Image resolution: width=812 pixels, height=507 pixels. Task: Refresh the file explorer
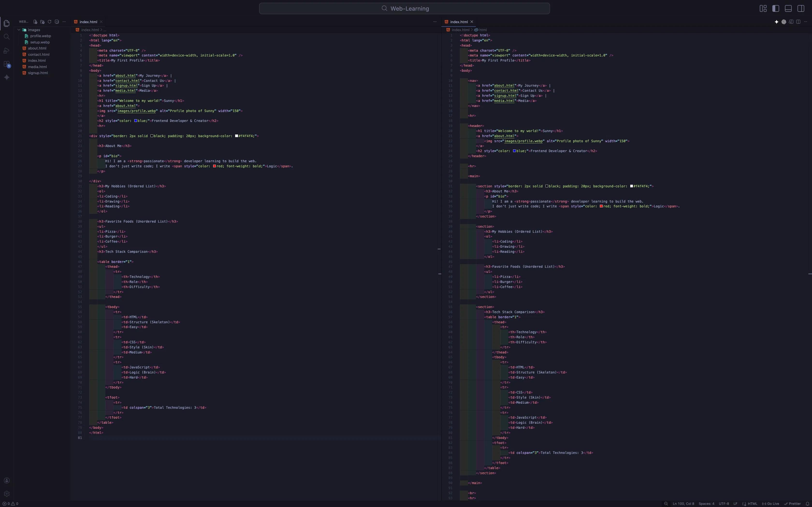[x=50, y=22]
